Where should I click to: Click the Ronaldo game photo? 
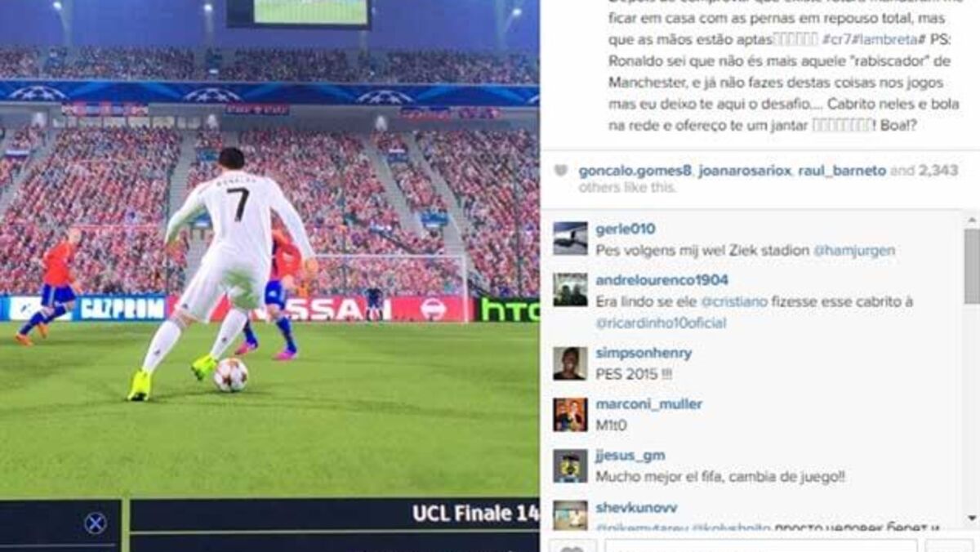269,276
